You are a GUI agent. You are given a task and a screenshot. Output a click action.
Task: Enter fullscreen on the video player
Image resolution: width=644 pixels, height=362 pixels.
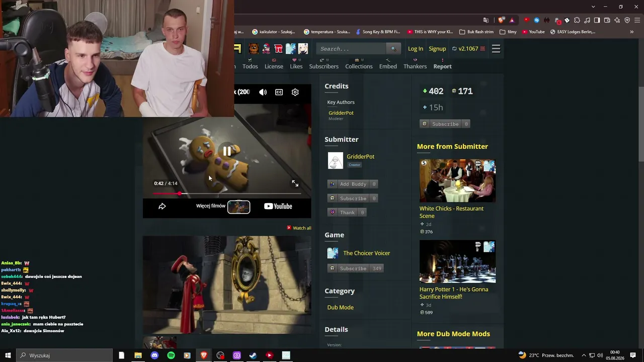295,184
